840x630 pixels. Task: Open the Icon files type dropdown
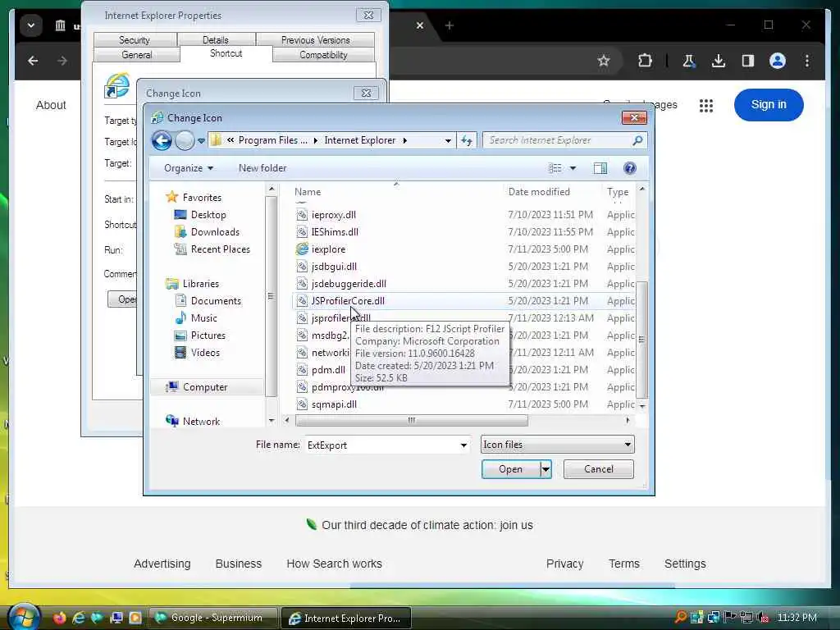click(x=557, y=445)
